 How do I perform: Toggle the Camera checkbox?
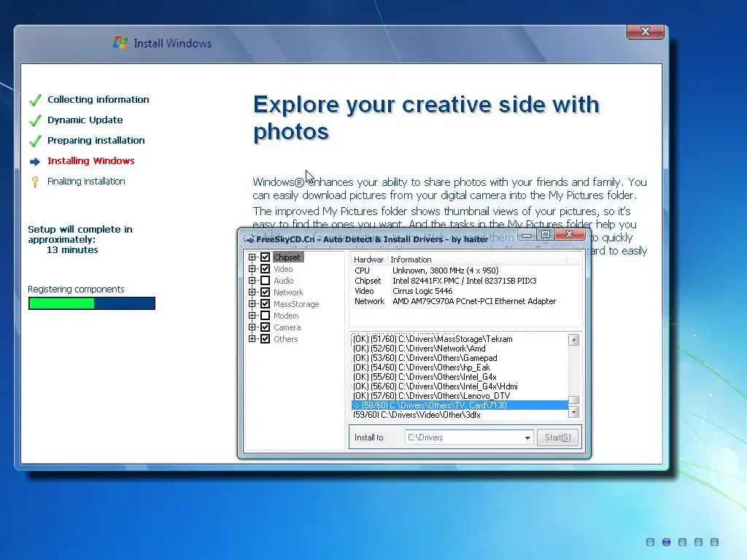click(266, 327)
